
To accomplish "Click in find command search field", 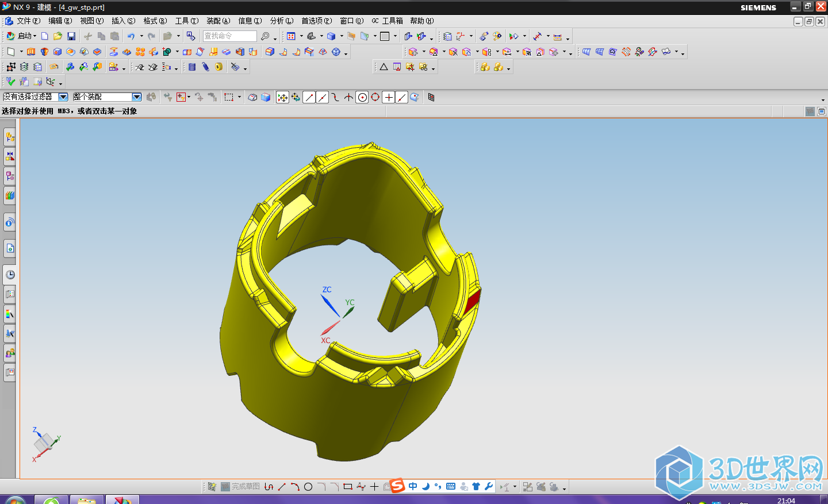I will click(x=229, y=36).
